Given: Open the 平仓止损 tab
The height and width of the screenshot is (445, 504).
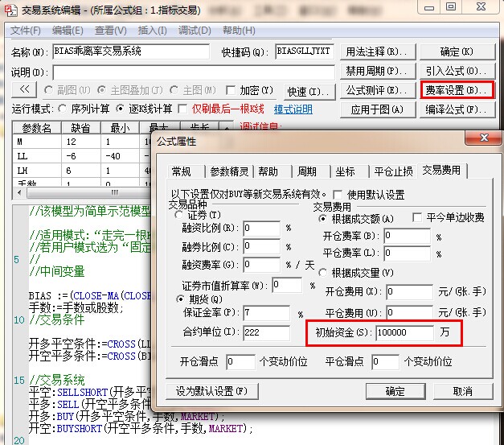Looking at the screenshot, I should [394, 171].
